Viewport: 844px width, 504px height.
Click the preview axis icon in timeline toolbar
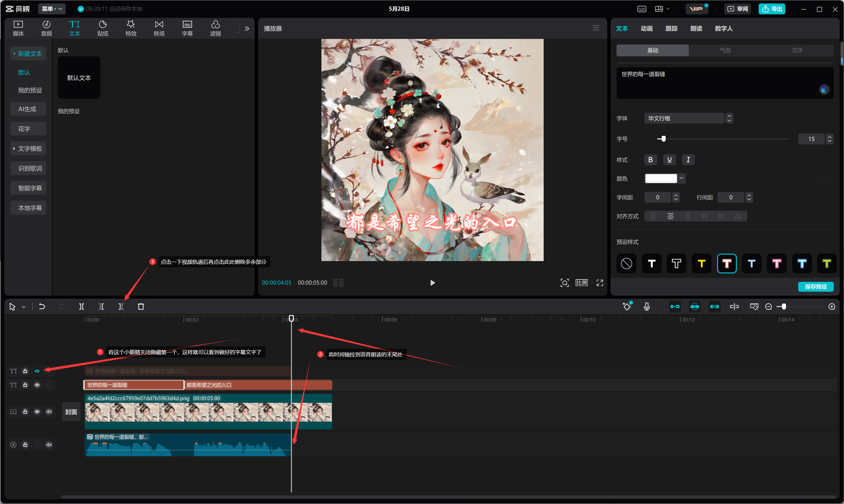[754, 307]
